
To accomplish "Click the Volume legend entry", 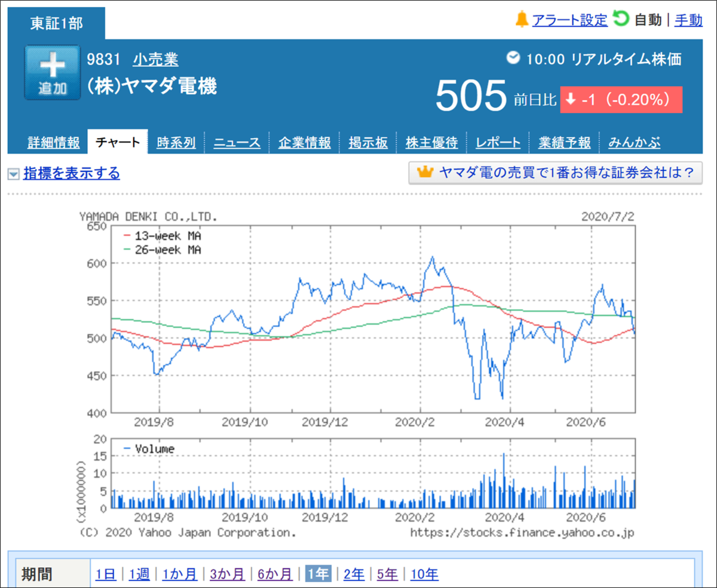I will 149,448.
